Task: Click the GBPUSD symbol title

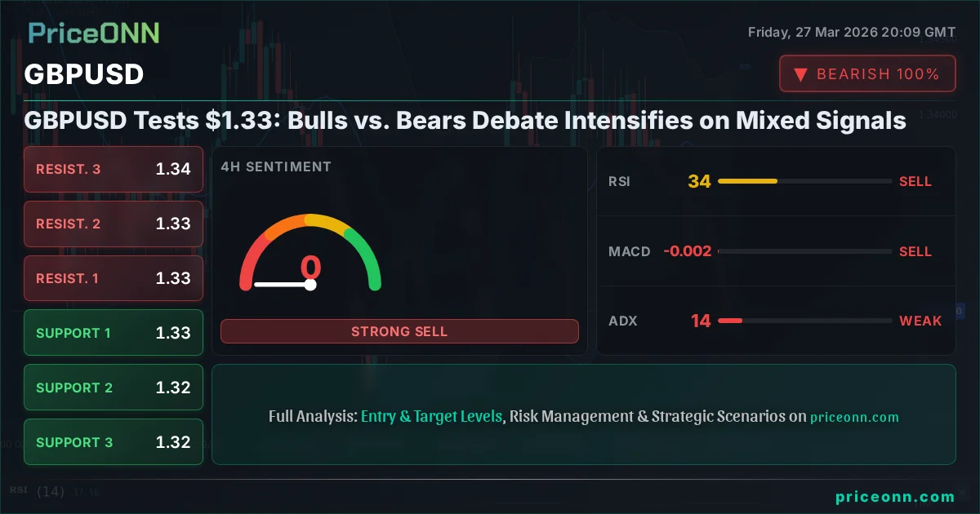Action: point(84,74)
